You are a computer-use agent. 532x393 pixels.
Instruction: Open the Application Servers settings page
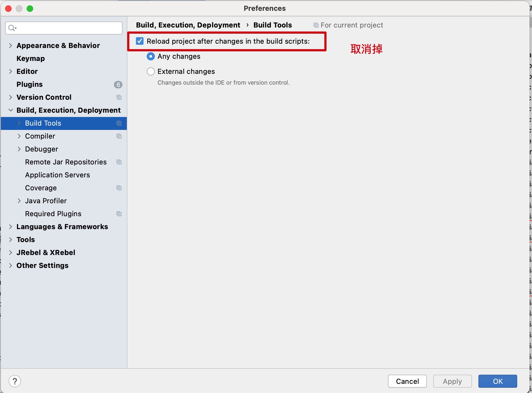[57, 175]
